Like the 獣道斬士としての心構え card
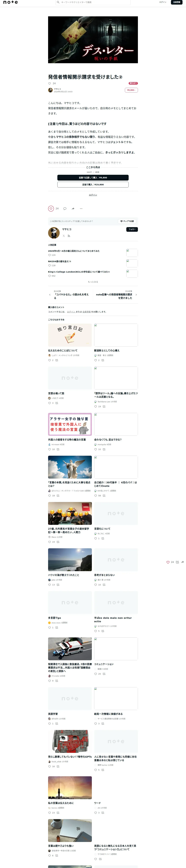Screen dimensions: 186x868 [x=95, y=360]
